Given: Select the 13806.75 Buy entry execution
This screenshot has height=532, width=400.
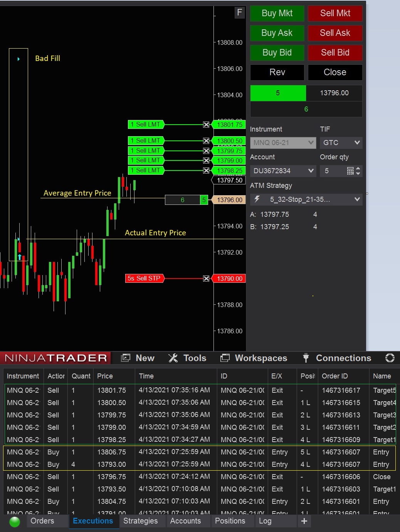Looking at the screenshot, I should coord(200,452).
